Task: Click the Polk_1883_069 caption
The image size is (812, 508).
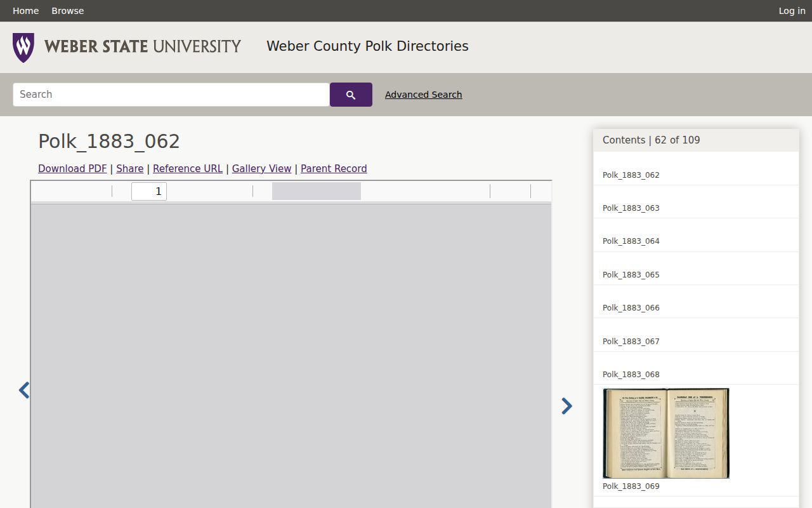Action: [631, 486]
